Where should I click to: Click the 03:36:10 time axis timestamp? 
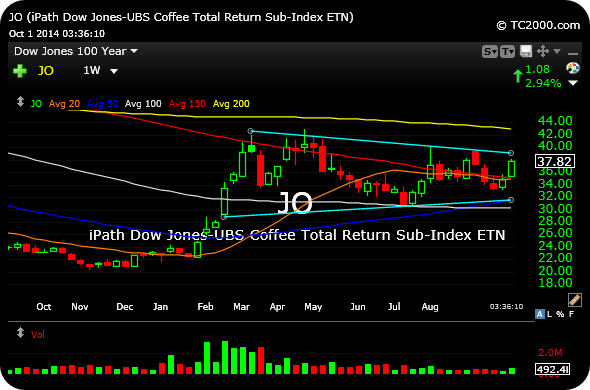(x=506, y=306)
